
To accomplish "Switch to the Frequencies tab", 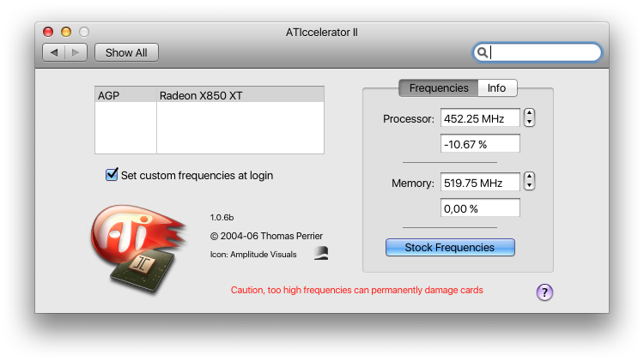I will (x=438, y=87).
